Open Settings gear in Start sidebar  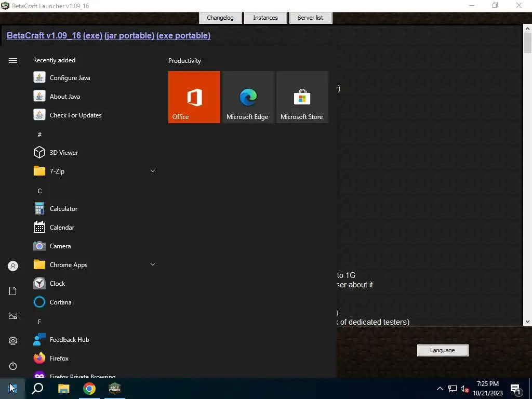click(x=13, y=341)
